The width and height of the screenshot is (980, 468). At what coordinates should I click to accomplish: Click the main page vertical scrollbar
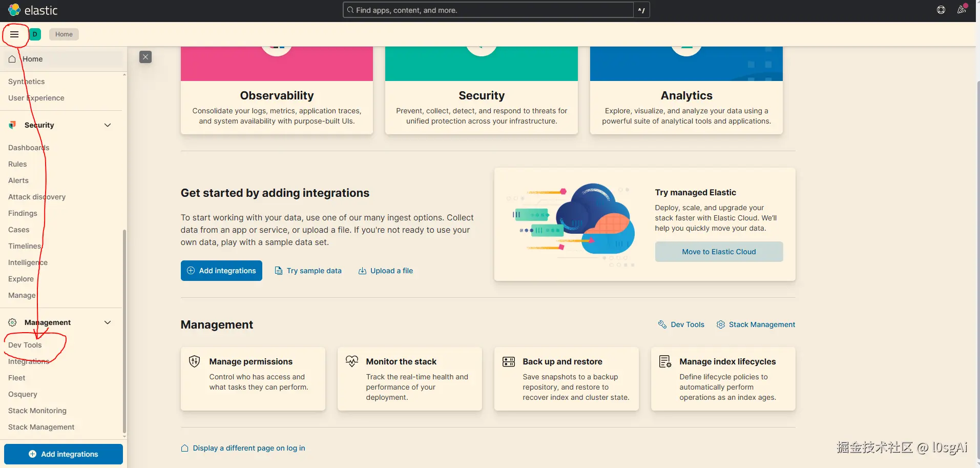coord(978,269)
